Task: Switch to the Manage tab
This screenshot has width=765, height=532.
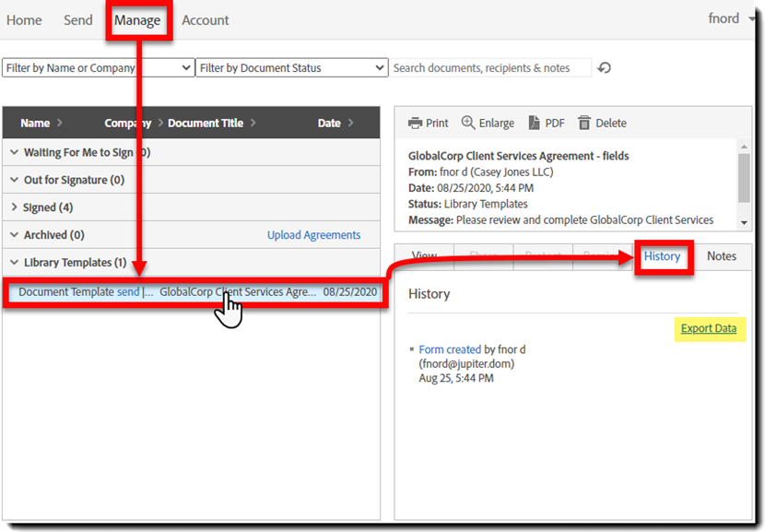Action: click(139, 19)
